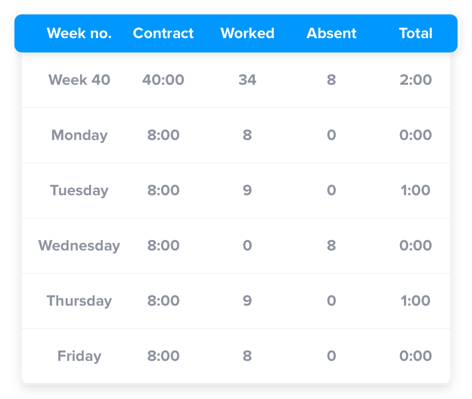
Task: Click the Total column header
Action: click(416, 33)
